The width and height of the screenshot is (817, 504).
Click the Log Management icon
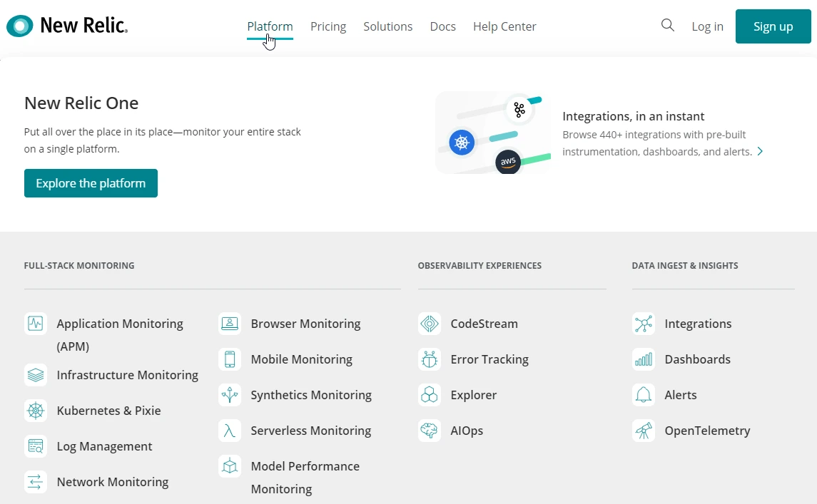(x=36, y=446)
